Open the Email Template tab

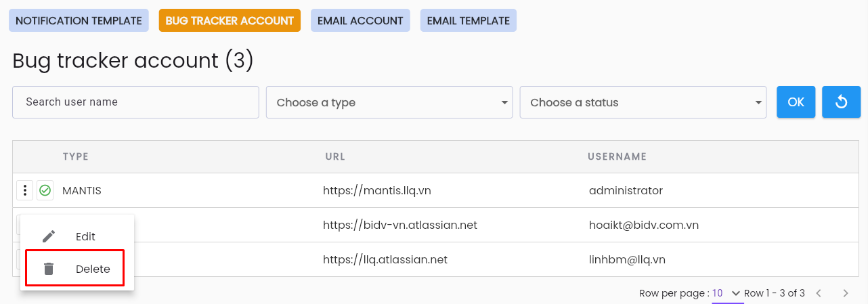point(468,20)
